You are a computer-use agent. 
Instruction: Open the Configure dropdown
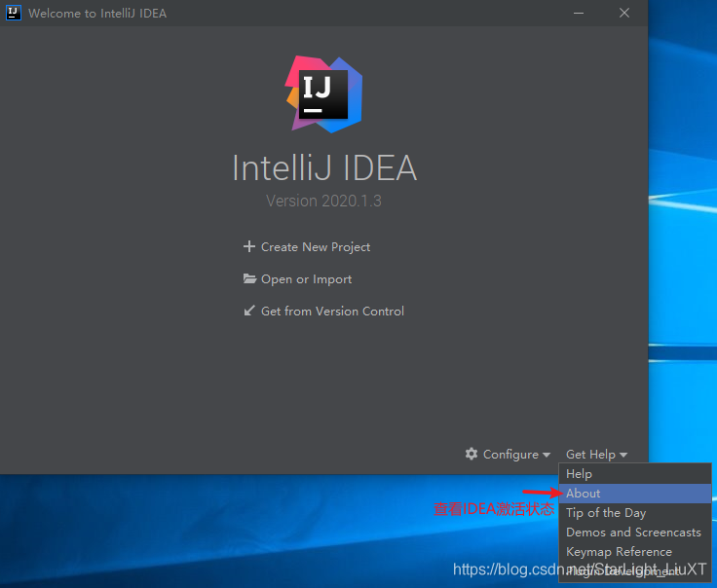508,454
